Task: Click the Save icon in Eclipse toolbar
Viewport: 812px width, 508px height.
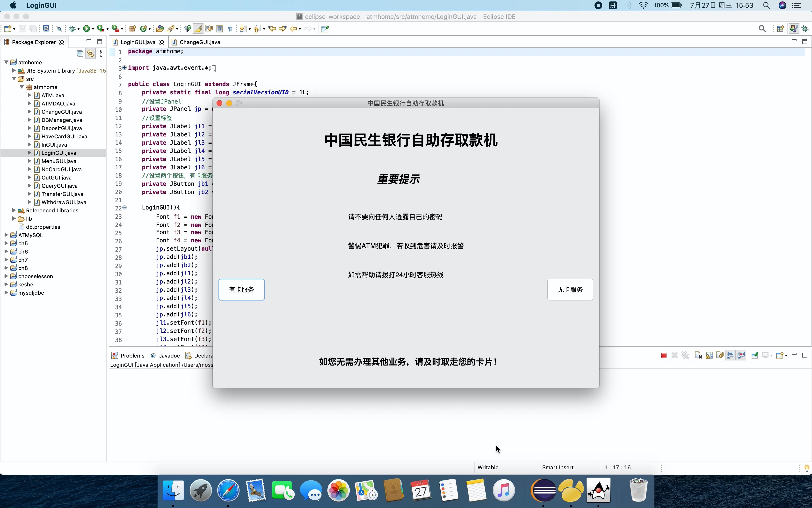Action: [22, 29]
